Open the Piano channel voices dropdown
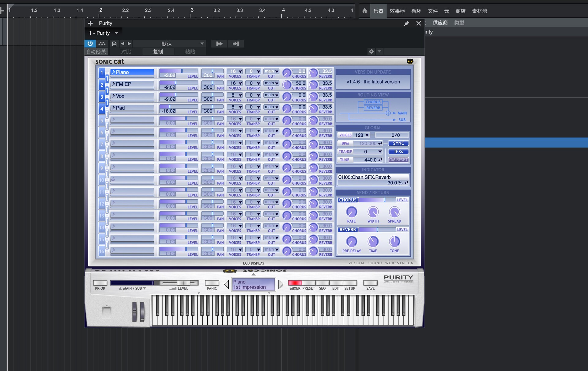The image size is (588, 371). tap(235, 71)
